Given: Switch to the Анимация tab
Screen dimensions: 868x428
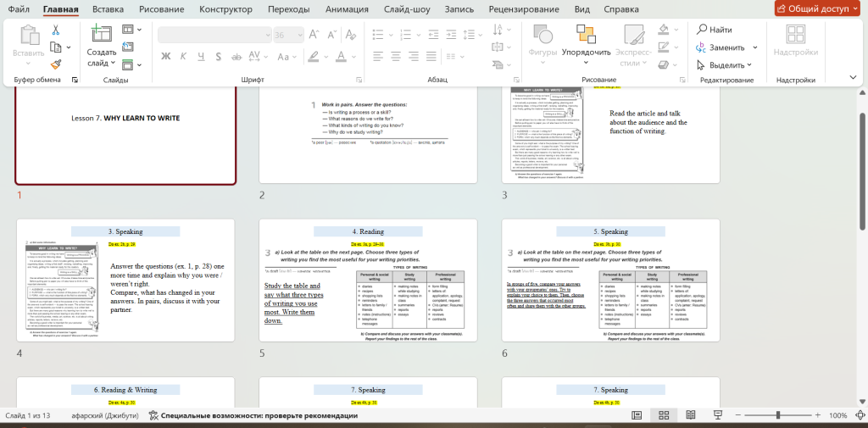Looking at the screenshot, I should tap(348, 9).
